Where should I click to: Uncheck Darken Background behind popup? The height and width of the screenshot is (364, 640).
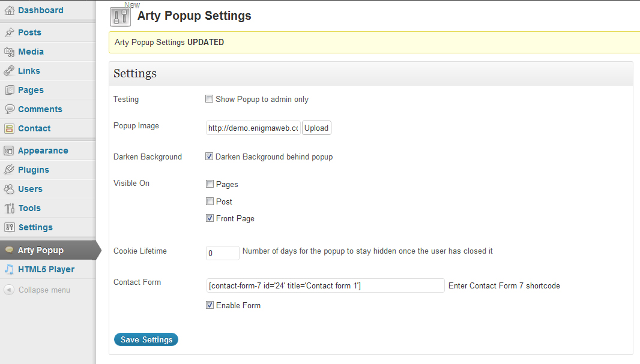[209, 157]
